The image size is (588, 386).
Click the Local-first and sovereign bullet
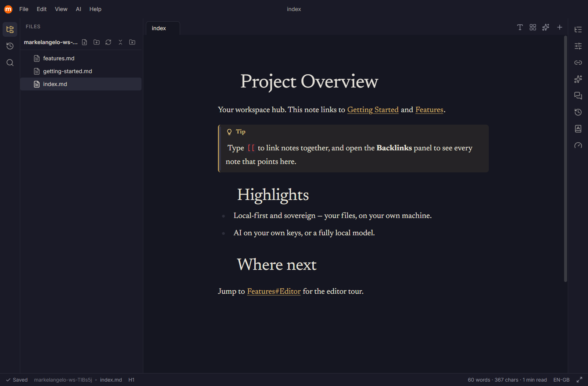click(x=333, y=216)
